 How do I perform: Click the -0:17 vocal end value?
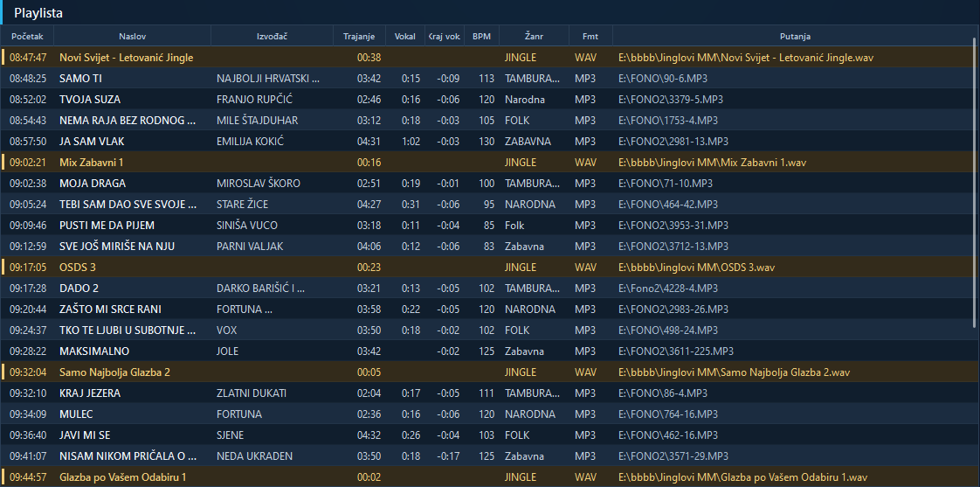448,456
